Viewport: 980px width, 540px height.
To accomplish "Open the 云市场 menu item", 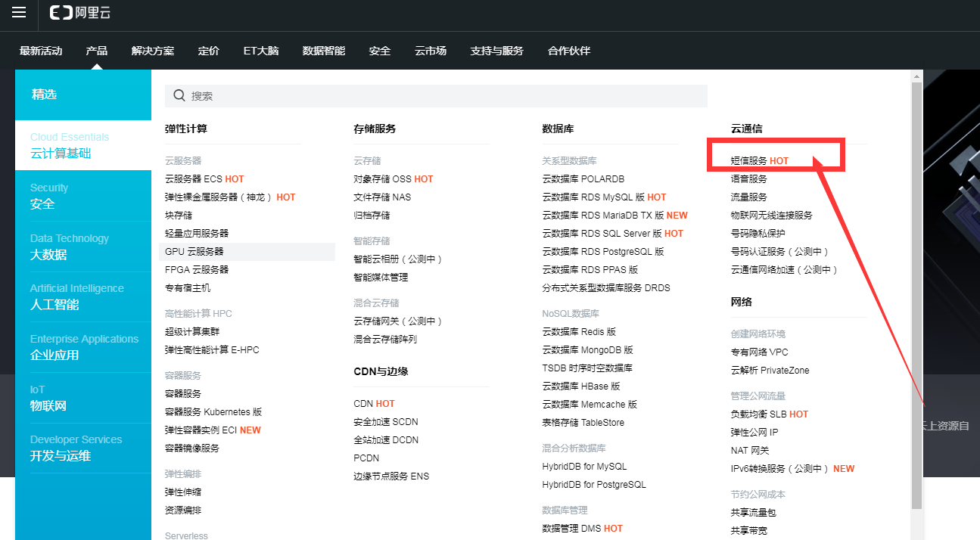I will [431, 51].
